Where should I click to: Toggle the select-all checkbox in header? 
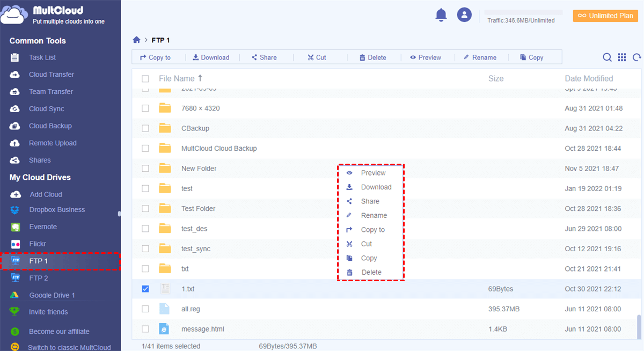(145, 79)
